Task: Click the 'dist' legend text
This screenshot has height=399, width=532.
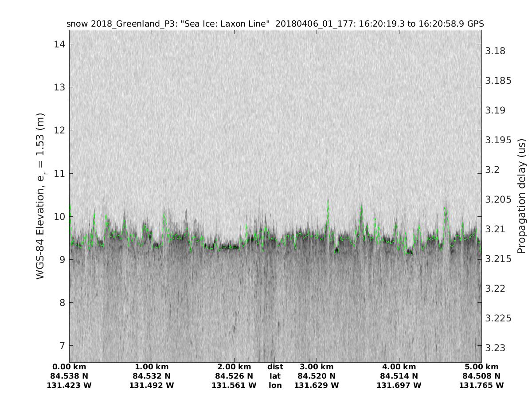Action: [x=275, y=367]
